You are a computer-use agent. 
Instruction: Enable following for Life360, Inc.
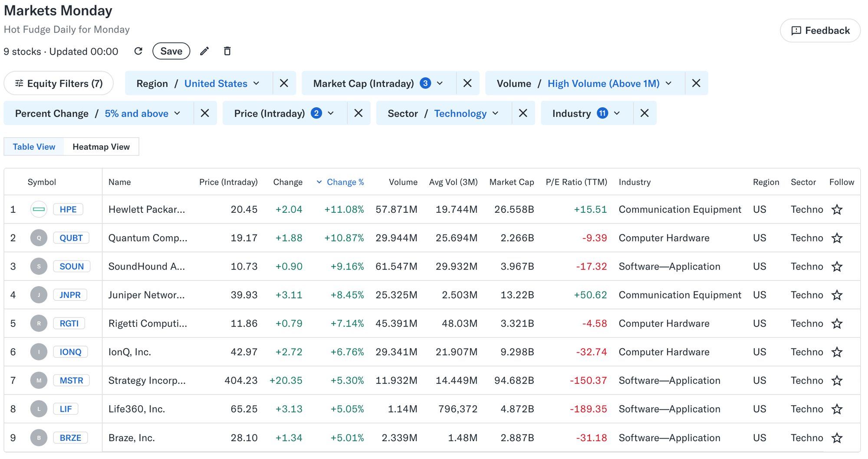tap(837, 409)
